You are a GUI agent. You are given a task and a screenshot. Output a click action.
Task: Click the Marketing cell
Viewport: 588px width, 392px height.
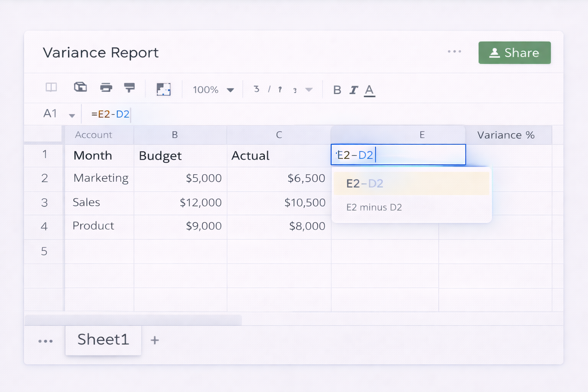(99, 179)
